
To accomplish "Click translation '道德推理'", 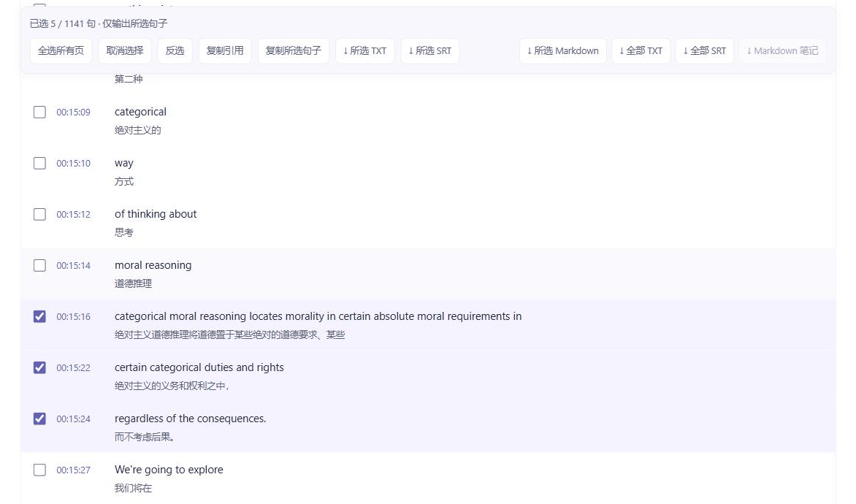I will [x=133, y=284].
